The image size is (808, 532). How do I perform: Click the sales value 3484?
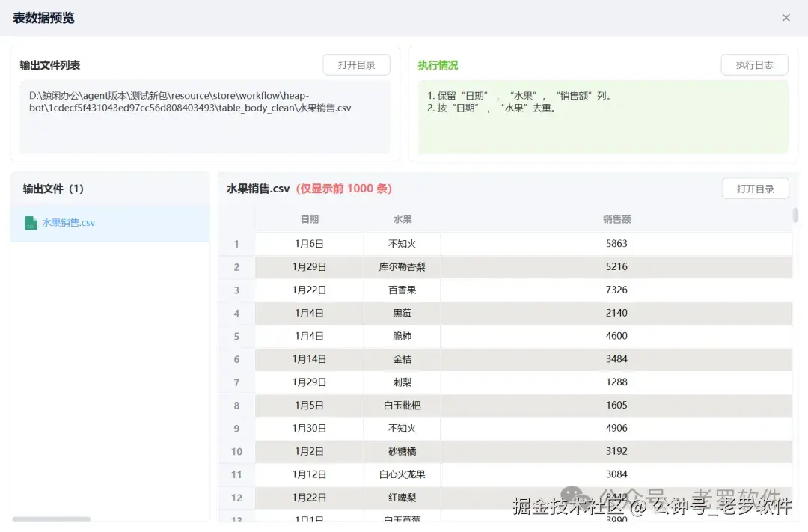pos(616,359)
